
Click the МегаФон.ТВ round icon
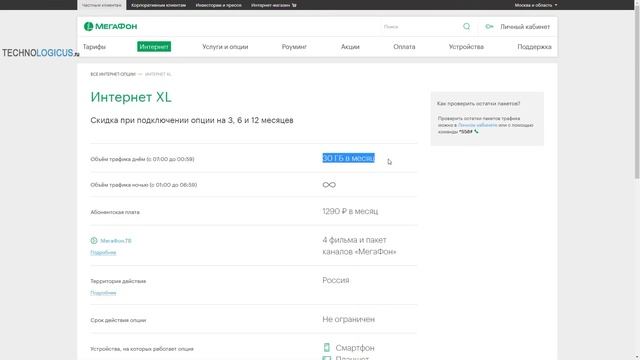coord(94,241)
